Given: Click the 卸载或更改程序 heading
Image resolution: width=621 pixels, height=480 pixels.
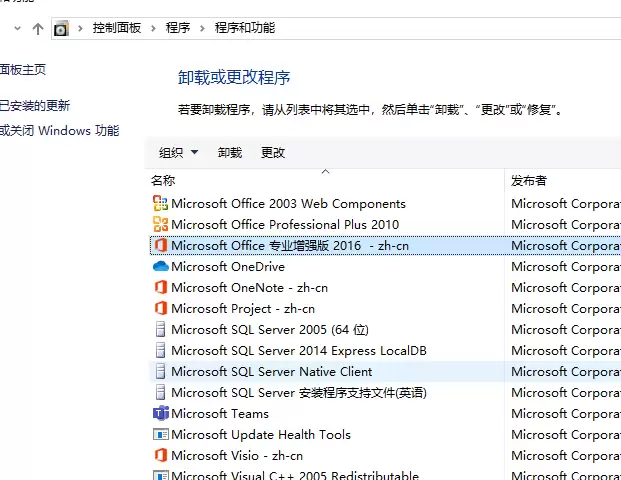Looking at the screenshot, I should 234,77.
